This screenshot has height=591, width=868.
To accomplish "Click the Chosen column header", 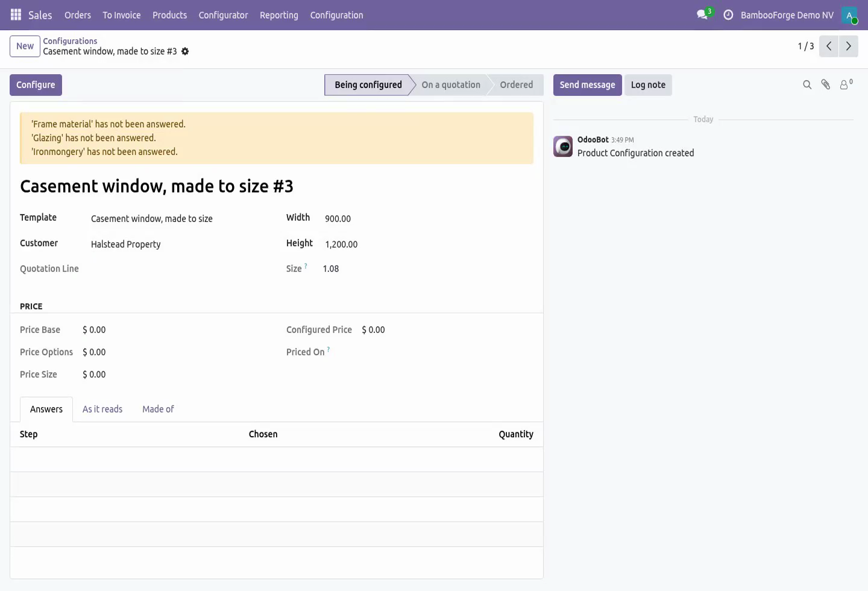I will (263, 434).
